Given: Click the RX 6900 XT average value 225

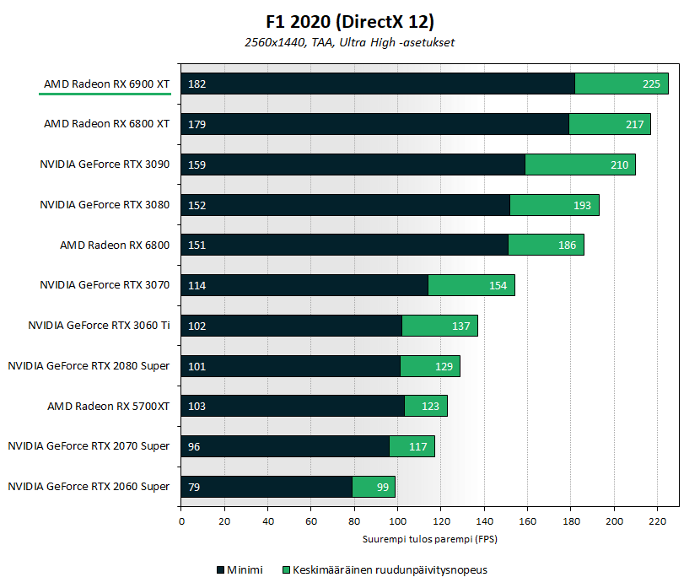Looking at the screenshot, I should (651, 84).
